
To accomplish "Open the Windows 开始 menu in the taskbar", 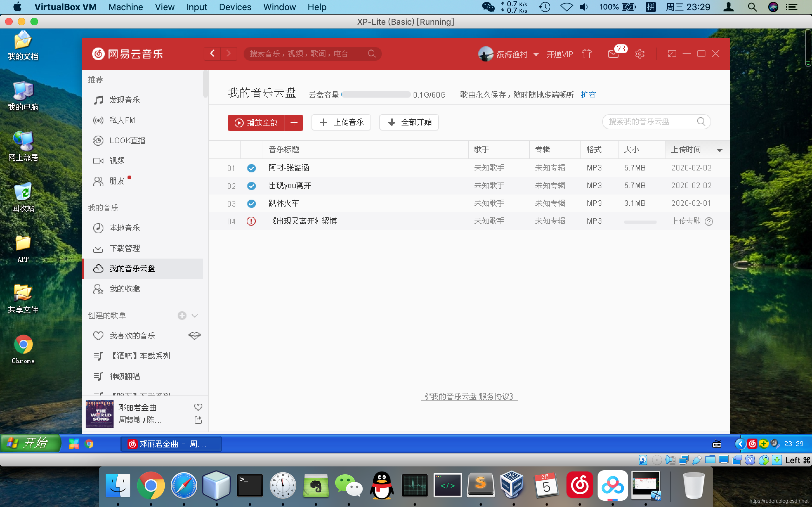I will (x=30, y=443).
